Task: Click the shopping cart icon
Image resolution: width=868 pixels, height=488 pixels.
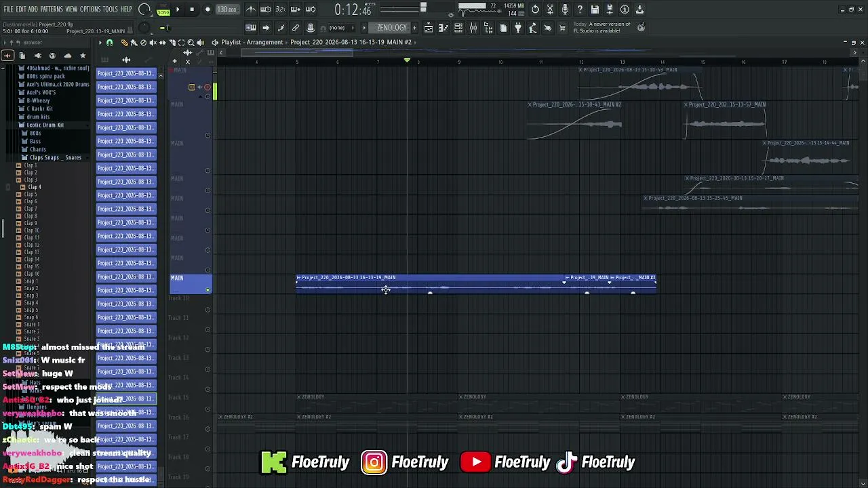Action: [562, 28]
